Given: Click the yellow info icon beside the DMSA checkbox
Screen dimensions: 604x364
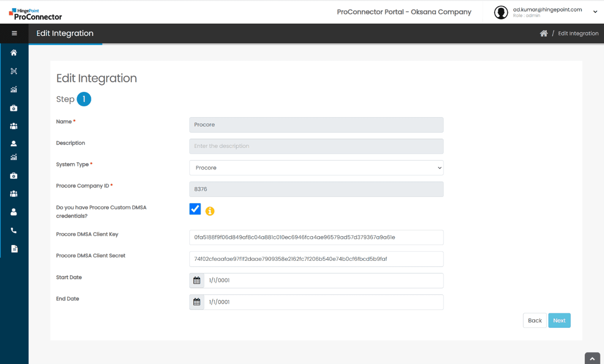Looking at the screenshot, I should pos(210,211).
